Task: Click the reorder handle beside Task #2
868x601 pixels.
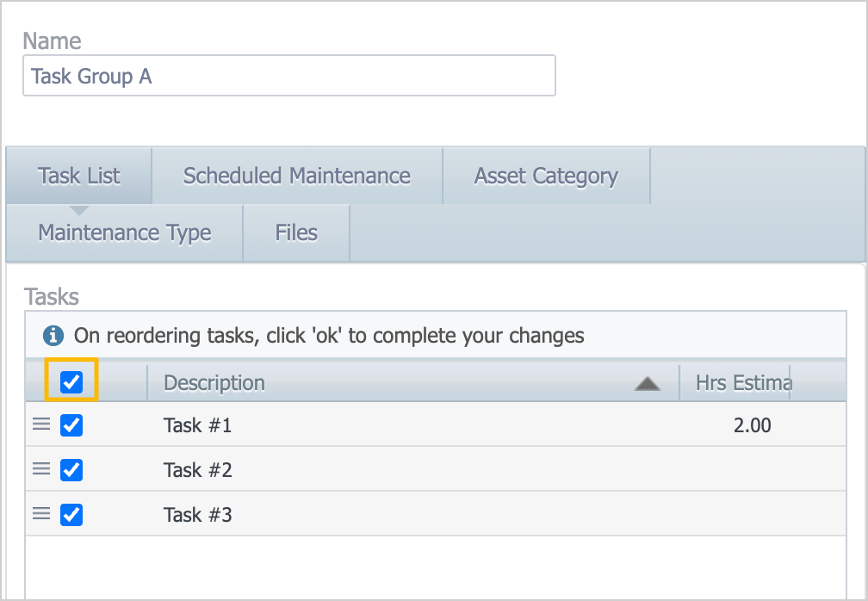Action: point(41,469)
